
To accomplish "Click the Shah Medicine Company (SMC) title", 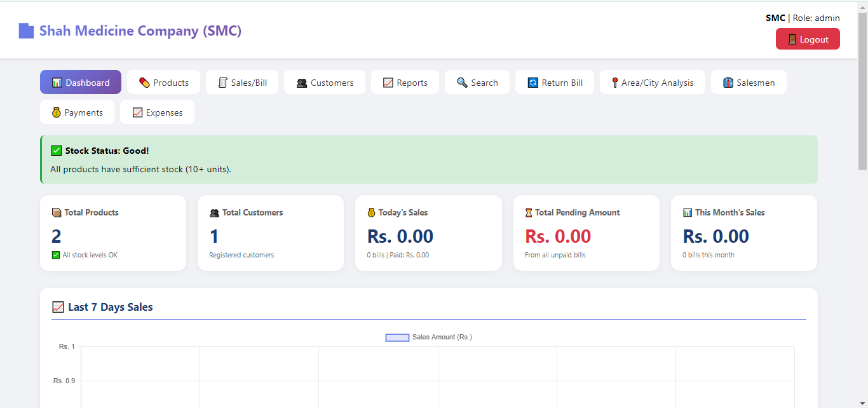I will click(140, 31).
